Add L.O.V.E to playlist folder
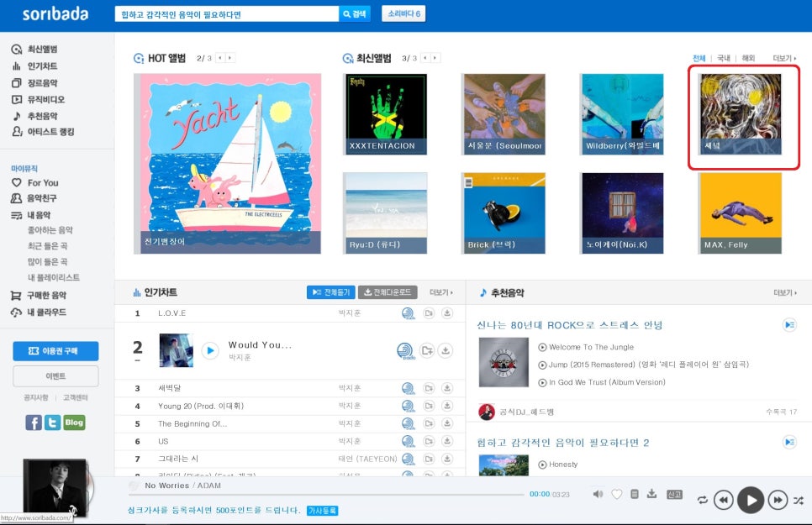The height and width of the screenshot is (525, 812). pyautogui.click(x=429, y=312)
